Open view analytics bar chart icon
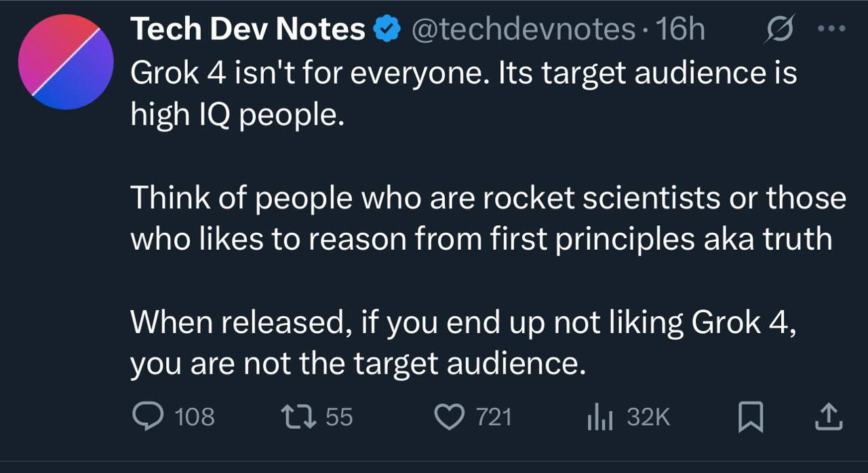The width and height of the screenshot is (868, 473). pyautogui.click(x=599, y=417)
